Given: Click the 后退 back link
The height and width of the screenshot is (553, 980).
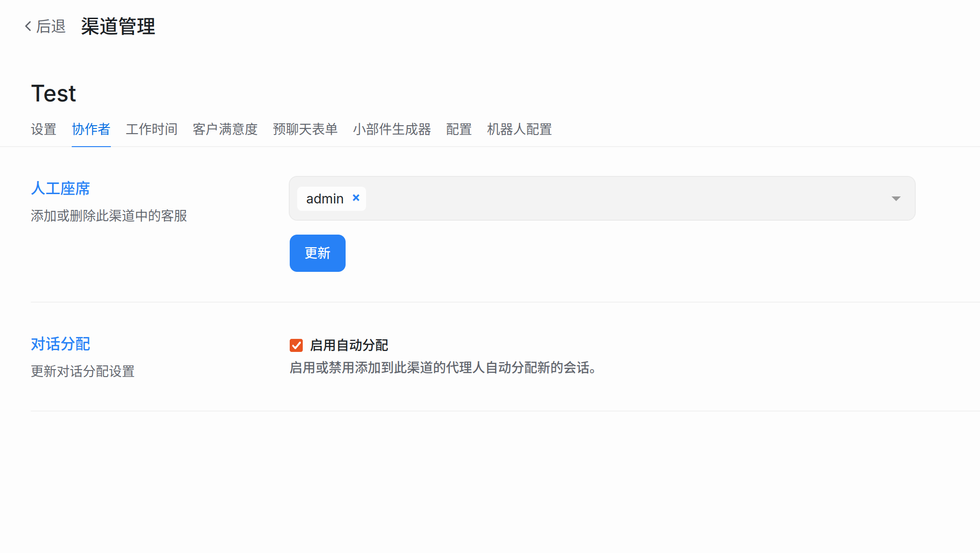Looking at the screenshot, I should coord(51,27).
